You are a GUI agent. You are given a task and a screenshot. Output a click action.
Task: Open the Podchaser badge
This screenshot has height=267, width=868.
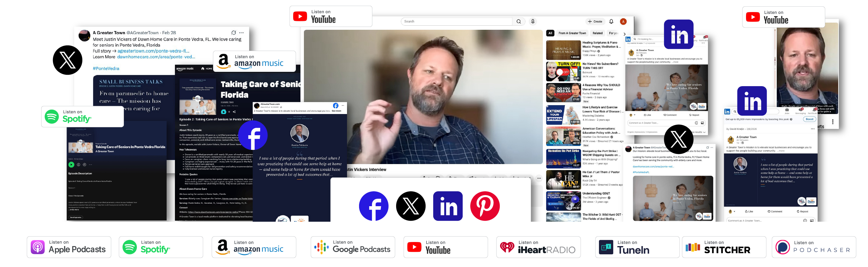814,247
